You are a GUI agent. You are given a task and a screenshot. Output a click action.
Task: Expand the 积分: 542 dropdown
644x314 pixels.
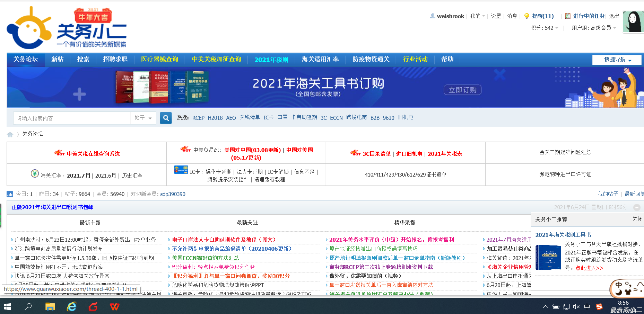pos(545,28)
